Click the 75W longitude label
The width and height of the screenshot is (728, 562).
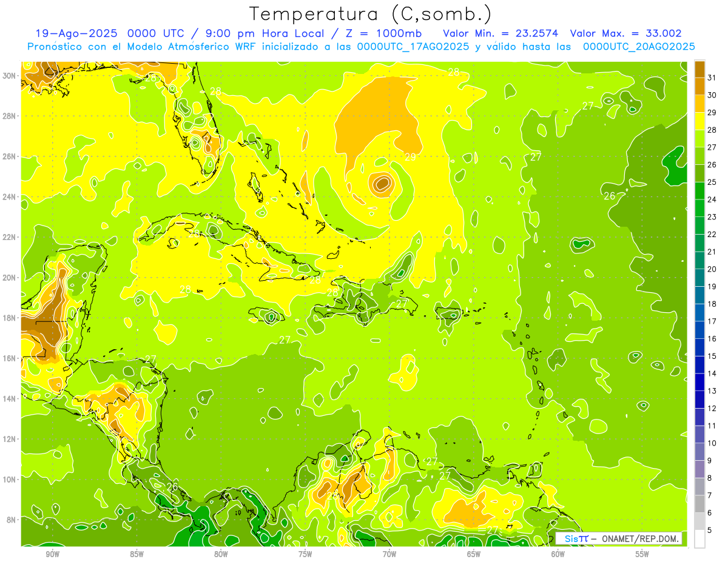[305, 554]
